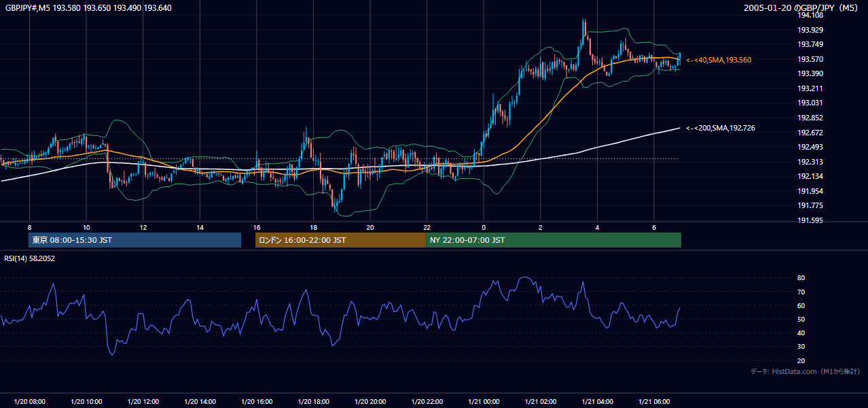Viewport: 868px width, 408px height.
Task: Click RSI axis level 30
Action: pos(801,346)
